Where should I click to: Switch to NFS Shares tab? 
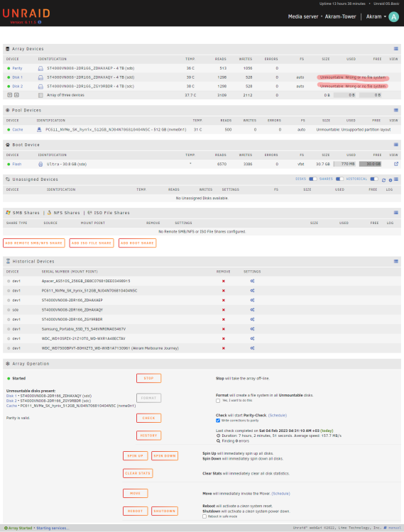[63, 213]
